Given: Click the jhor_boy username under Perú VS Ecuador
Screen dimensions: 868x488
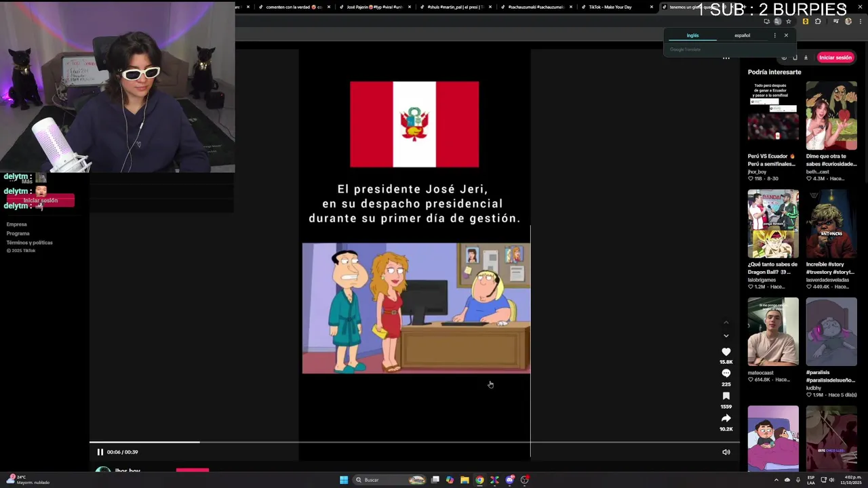Looking at the screenshot, I should pos(757,171).
